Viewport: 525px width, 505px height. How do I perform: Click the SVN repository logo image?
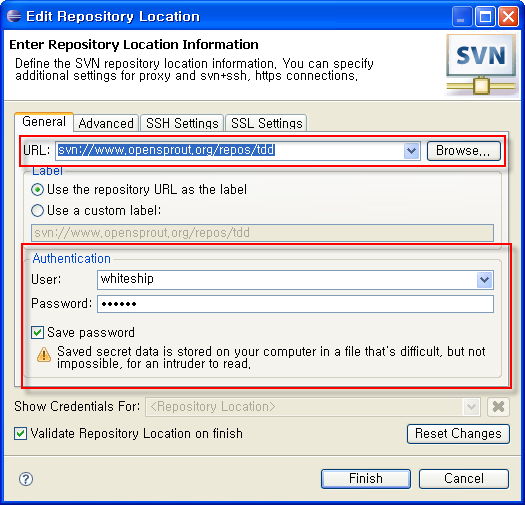click(481, 65)
